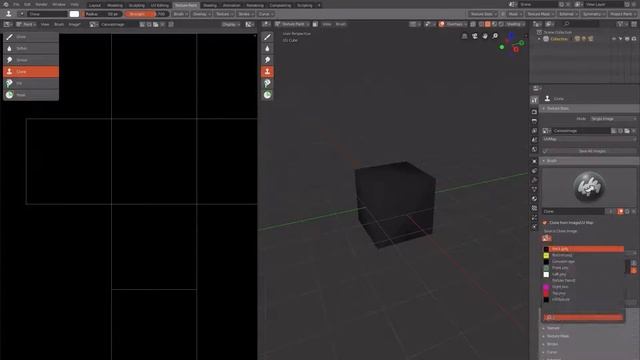Click the open-image folder icon beside CanvasImage in Properties

pos(627,131)
